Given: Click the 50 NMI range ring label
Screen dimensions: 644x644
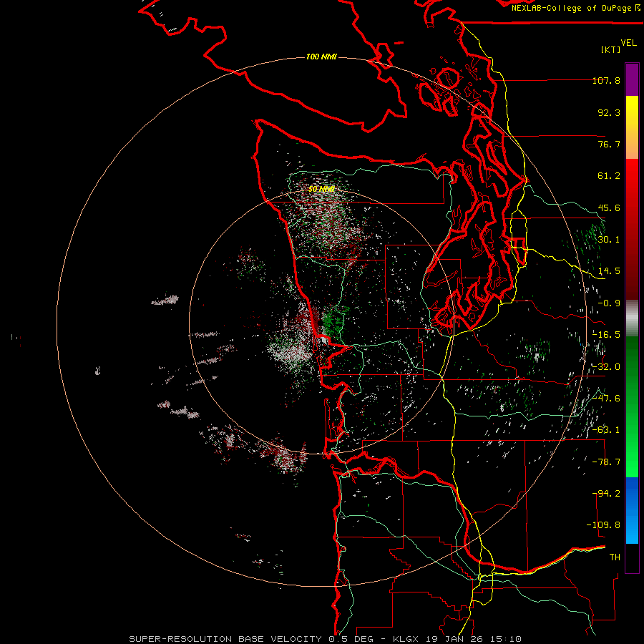Looking at the screenshot, I should [x=321, y=190].
